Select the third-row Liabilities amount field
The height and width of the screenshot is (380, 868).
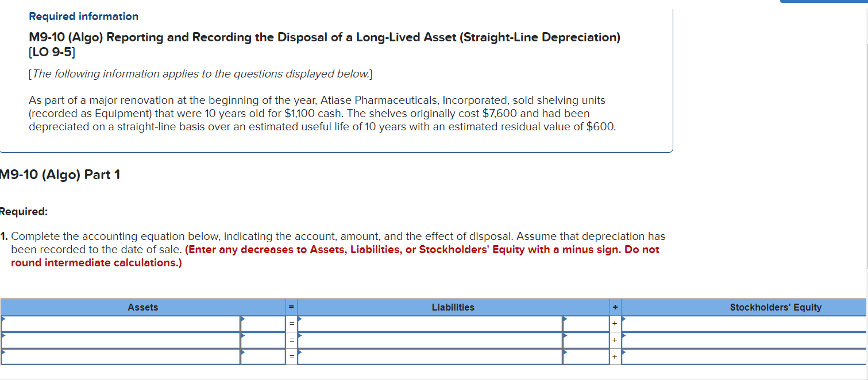586,356
